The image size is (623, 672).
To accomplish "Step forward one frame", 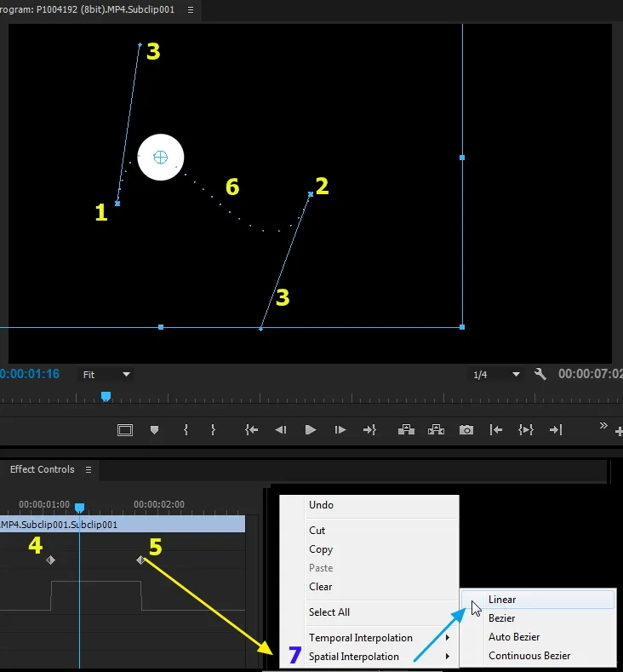I will click(340, 430).
